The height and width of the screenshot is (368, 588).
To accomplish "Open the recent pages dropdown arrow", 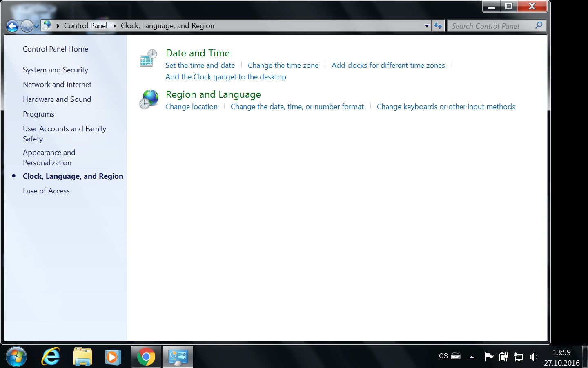I will [x=36, y=26].
